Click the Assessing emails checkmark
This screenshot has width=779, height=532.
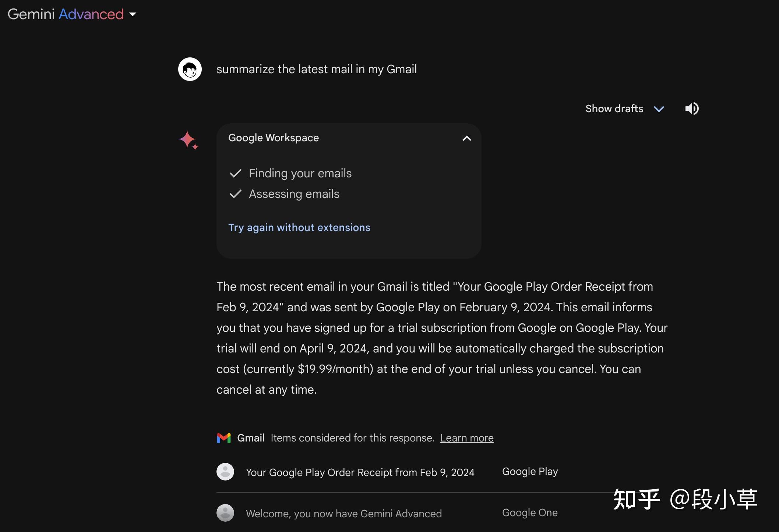tap(235, 194)
